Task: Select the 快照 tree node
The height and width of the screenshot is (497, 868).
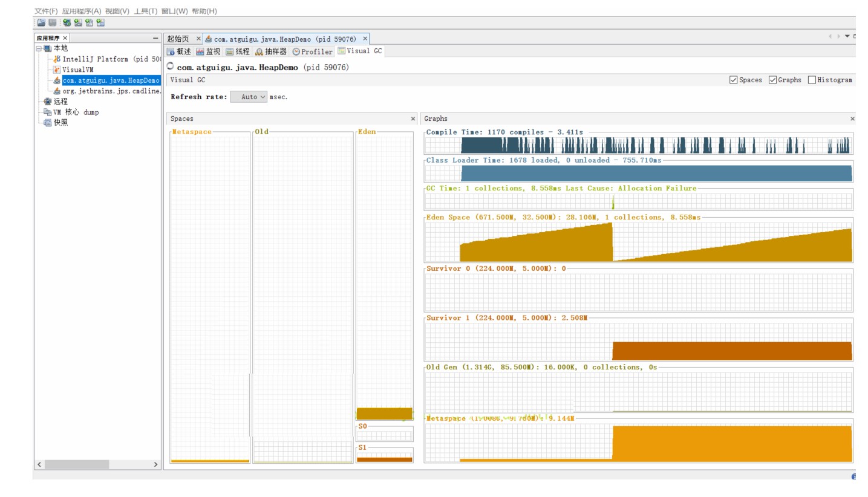Action: click(60, 122)
